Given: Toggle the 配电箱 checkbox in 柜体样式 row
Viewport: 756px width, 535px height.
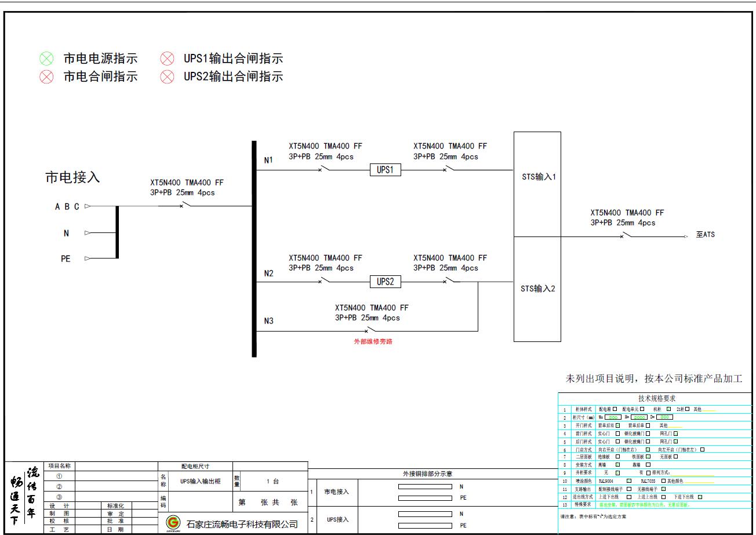Looking at the screenshot, I should coord(615,409).
